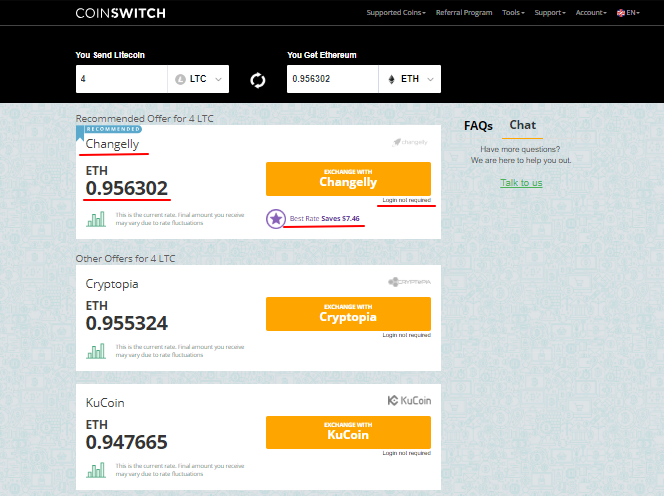This screenshot has width=664, height=496.
Task: Click Exchange with Changelly button
Action: (348, 179)
